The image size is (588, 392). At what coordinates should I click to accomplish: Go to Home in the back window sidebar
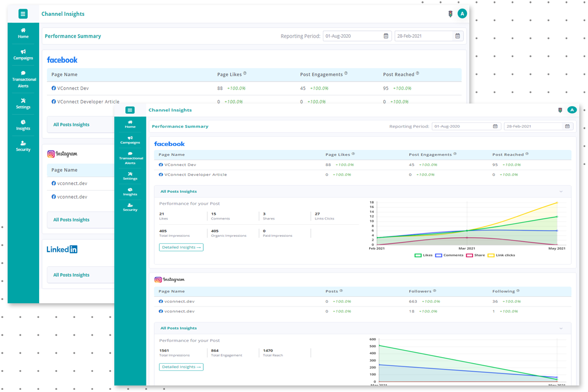coord(23,33)
